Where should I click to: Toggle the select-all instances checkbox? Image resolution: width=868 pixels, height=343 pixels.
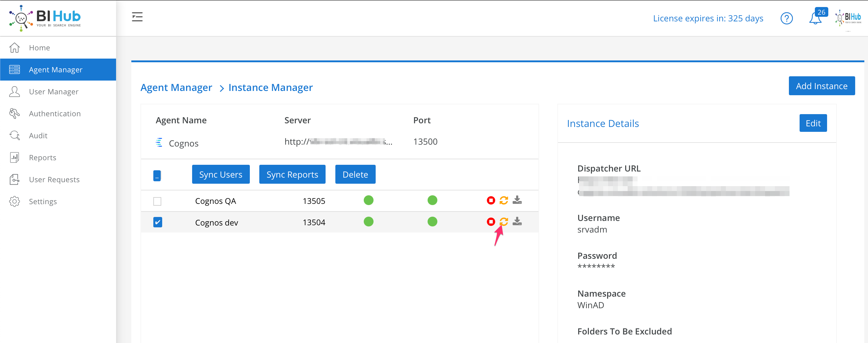coord(157,175)
